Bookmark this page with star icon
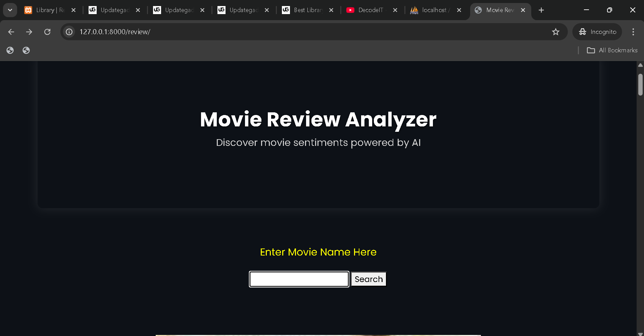 point(555,32)
